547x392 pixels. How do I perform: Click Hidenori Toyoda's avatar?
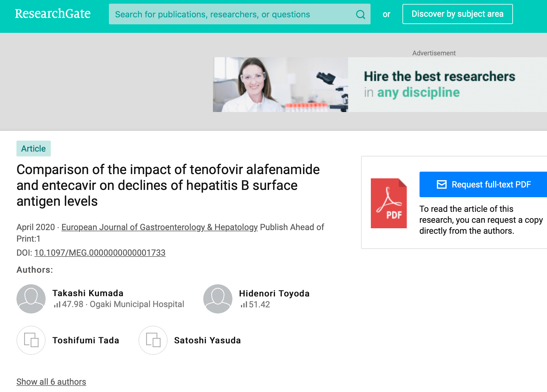coord(218,299)
